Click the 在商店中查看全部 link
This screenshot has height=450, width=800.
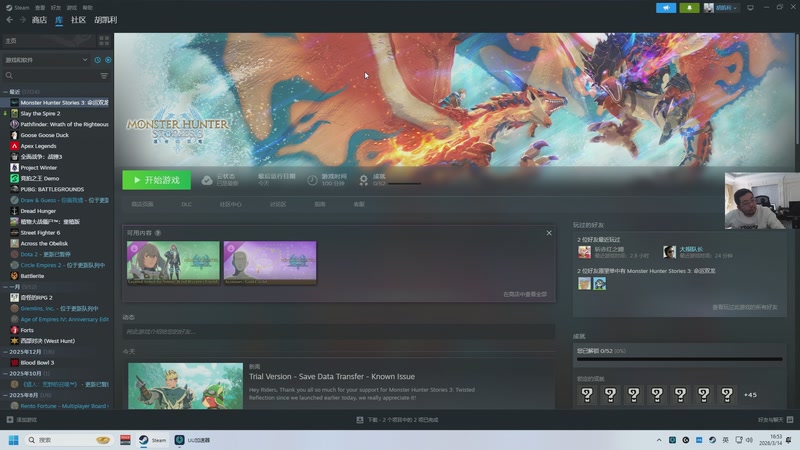[525, 294]
